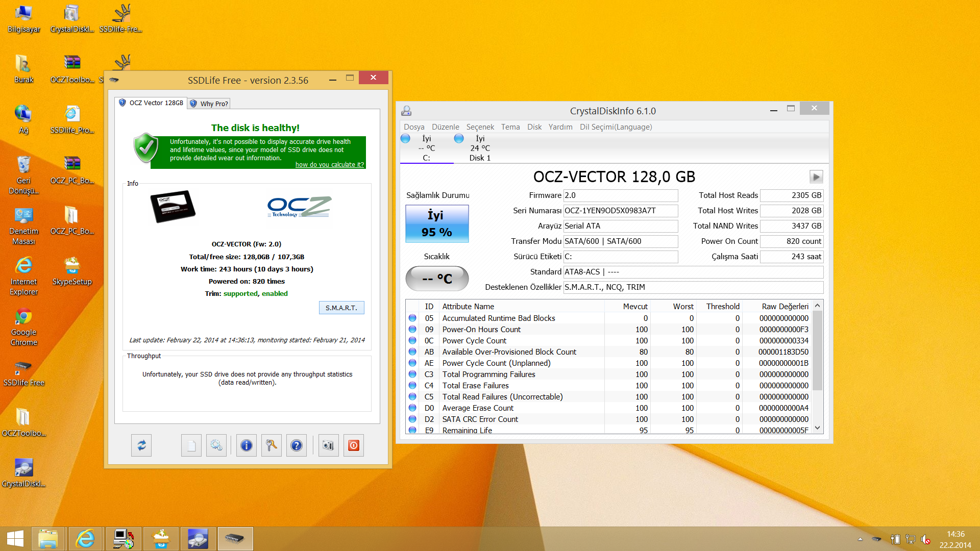The height and width of the screenshot is (551, 980).
Task: Click scroll up arrow in SMART attribute list
Action: pos(818,306)
